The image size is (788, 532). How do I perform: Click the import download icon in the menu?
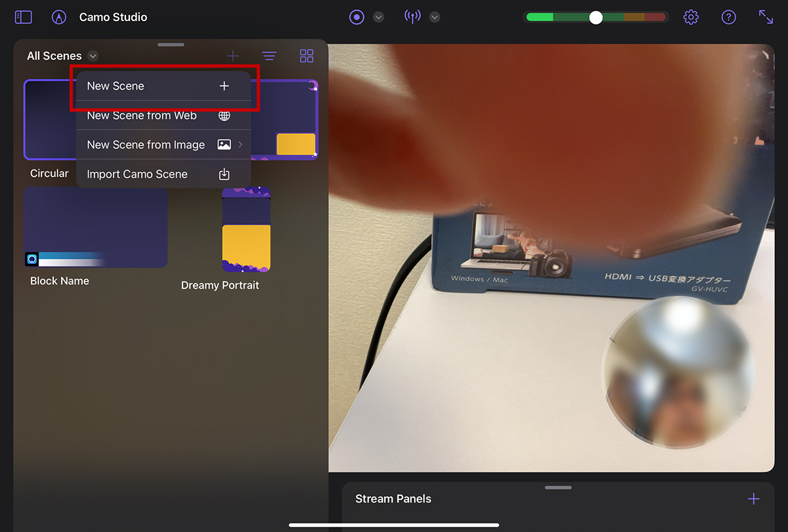coord(224,174)
